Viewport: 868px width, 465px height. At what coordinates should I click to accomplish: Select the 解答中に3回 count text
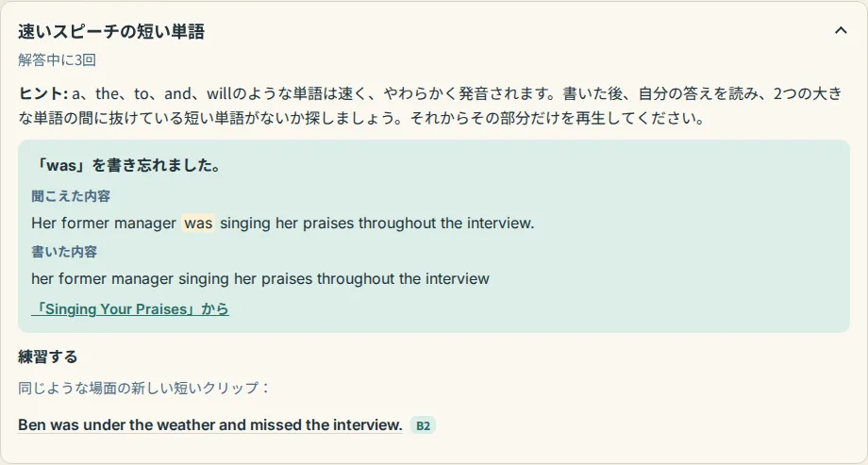tap(57, 59)
